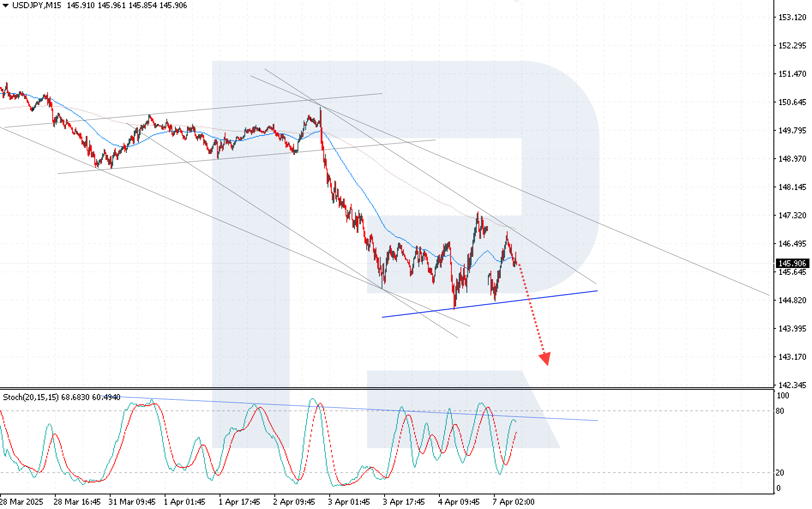The height and width of the screenshot is (509, 812).
Task: Select the 1 Apr 17:45 time marker
Action: click(239, 502)
